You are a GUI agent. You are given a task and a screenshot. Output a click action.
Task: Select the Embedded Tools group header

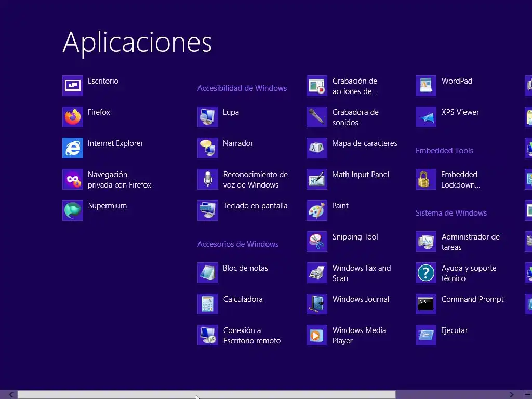pyautogui.click(x=444, y=150)
